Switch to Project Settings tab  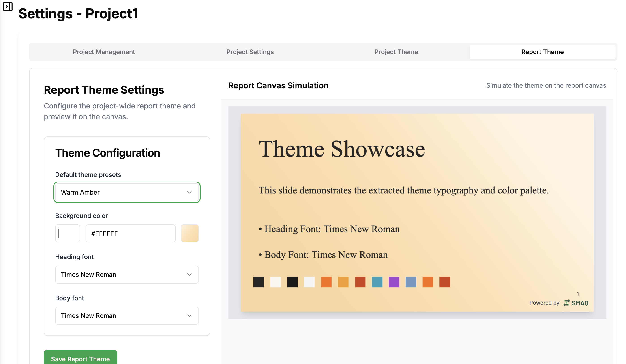[250, 52]
